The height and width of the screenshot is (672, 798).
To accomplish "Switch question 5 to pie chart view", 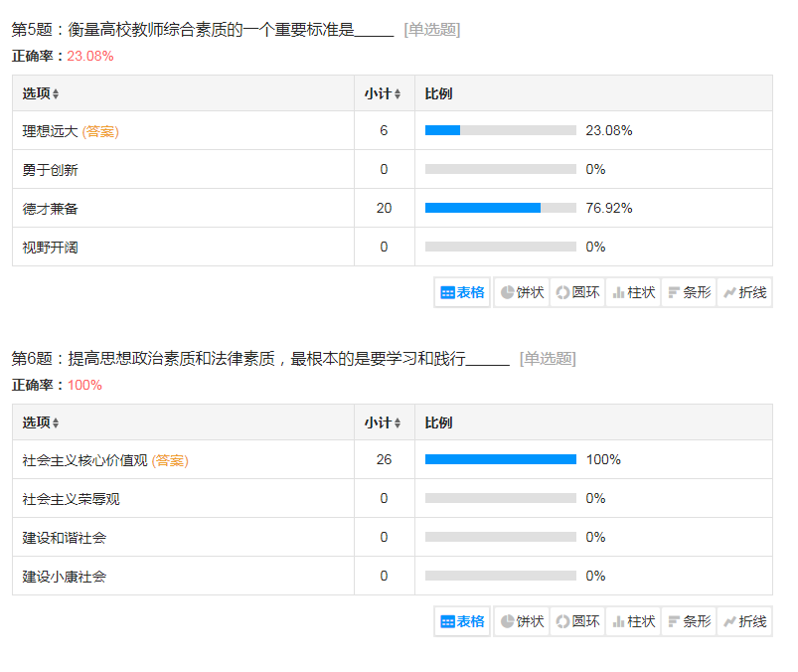I will pos(522,292).
